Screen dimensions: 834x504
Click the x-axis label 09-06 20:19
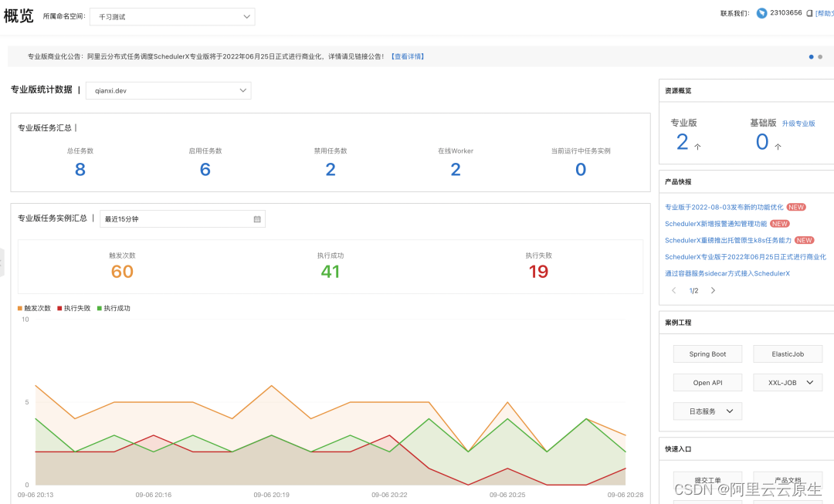pos(271,495)
